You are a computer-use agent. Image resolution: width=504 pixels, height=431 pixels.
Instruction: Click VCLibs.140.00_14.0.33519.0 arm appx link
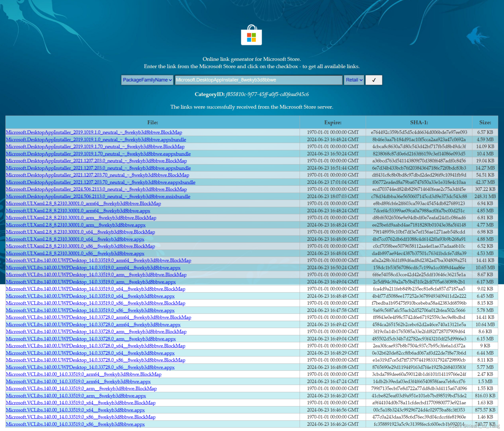coord(76,396)
